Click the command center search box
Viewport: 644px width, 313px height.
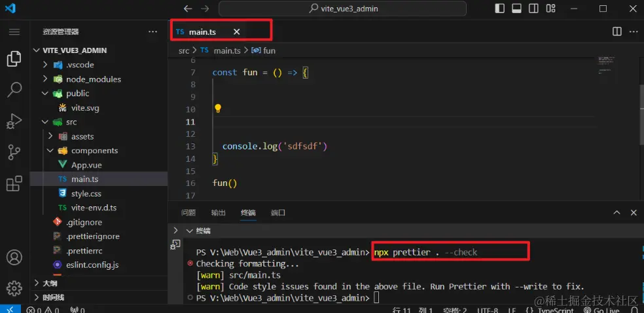pyautogui.click(x=342, y=9)
